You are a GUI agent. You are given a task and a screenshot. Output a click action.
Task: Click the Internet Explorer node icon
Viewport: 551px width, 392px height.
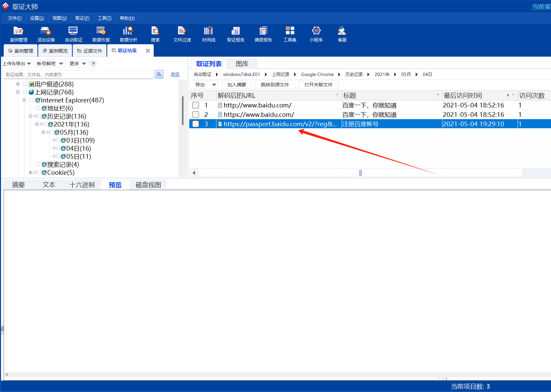click(x=38, y=100)
